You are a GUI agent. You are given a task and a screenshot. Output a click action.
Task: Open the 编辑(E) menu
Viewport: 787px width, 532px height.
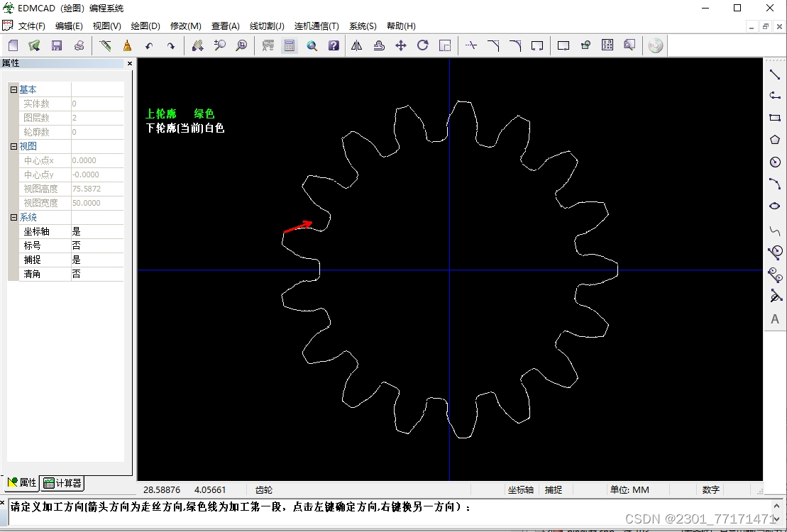click(69, 26)
